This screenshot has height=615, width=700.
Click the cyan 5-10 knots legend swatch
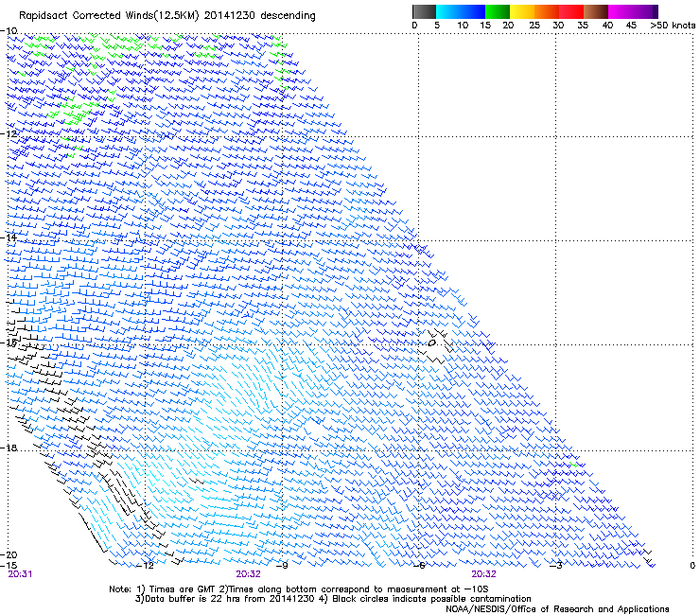point(448,11)
